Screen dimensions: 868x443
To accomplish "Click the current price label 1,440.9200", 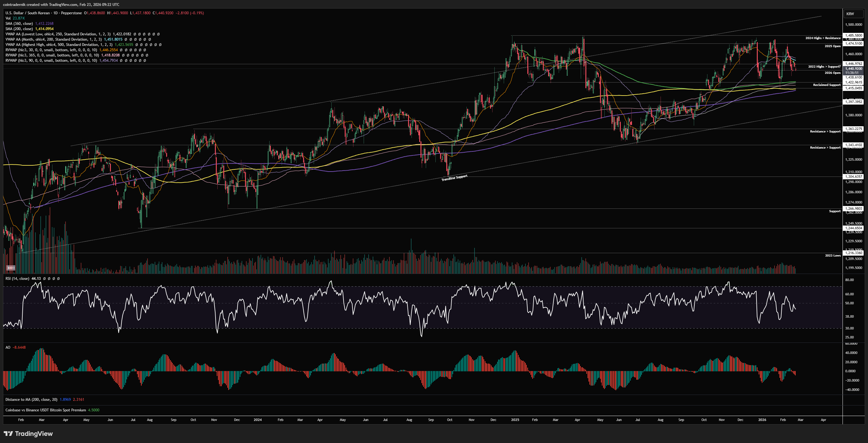I will coord(853,69).
